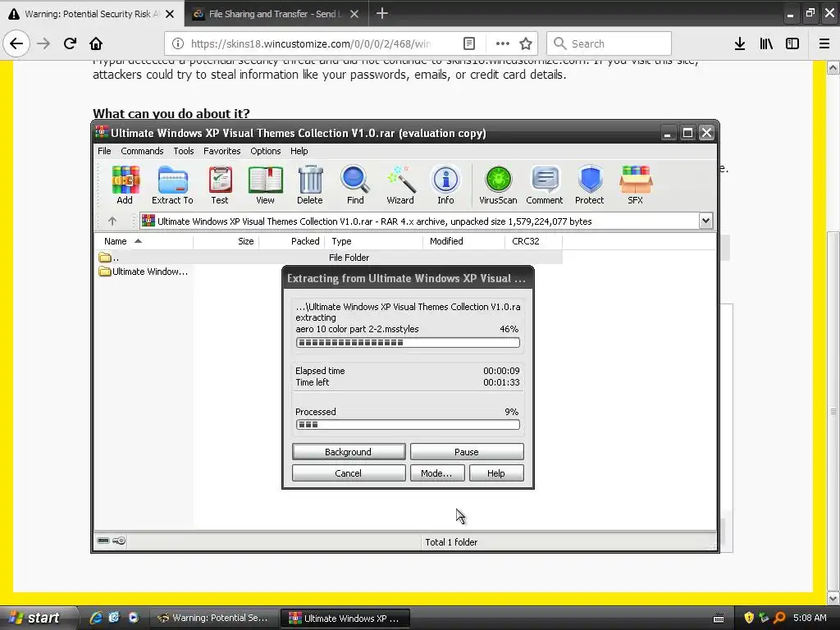Click the Protect shield icon
Viewport: 840px width, 630px height.
(589, 185)
